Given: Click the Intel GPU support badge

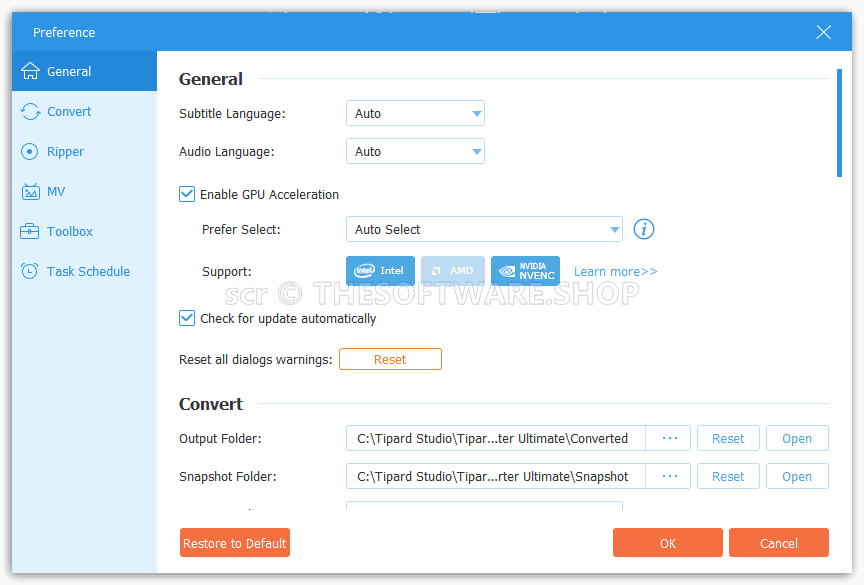Looking at the screenshot, I should tap(380, 271).
